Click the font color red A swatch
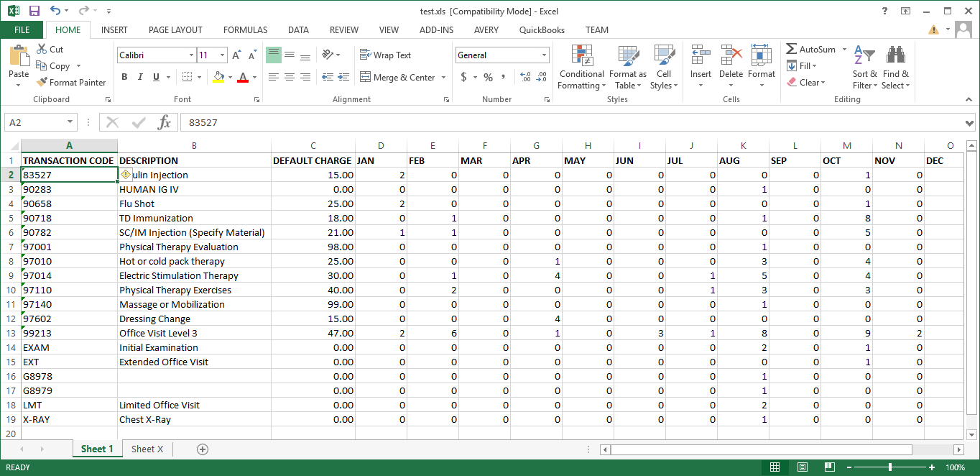980x476 pixels. click(x=242, y=77)
